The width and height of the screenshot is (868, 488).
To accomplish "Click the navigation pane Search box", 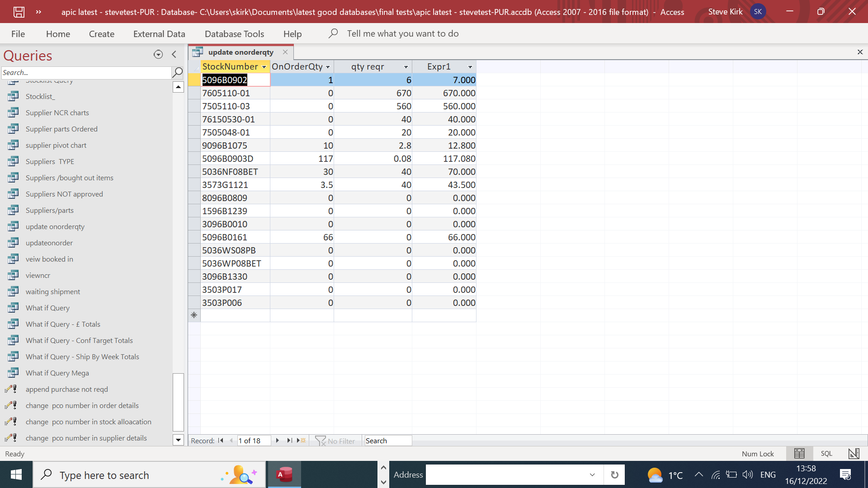I will click(x=86, y=72).
